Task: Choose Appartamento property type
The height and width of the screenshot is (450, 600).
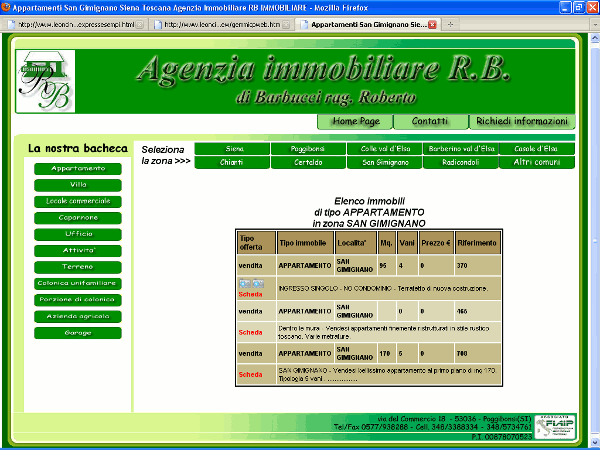Action: (x=78, y=169)
